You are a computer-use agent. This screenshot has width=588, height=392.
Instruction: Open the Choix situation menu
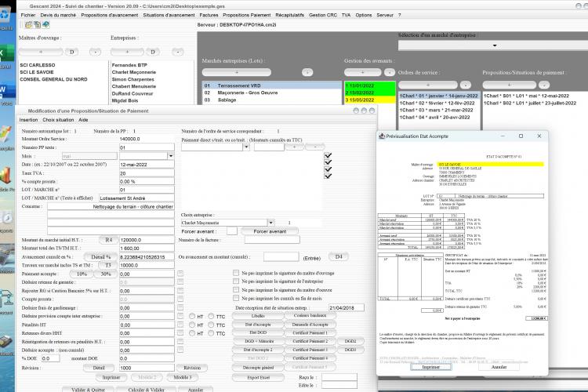click(58, 120)
